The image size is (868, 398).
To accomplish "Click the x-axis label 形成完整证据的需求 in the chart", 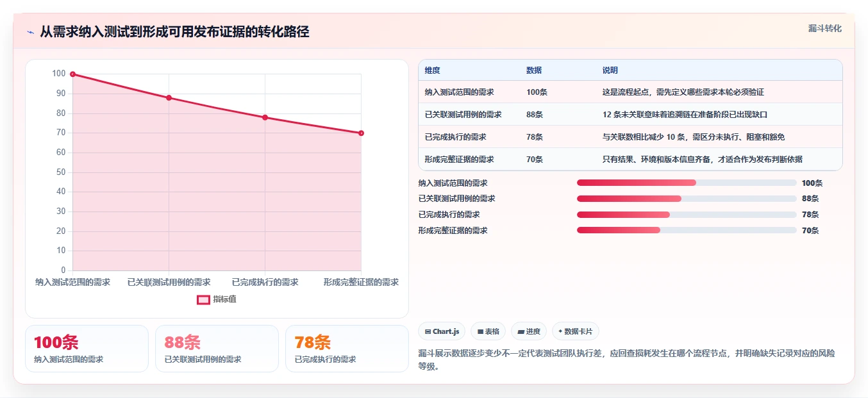I will click(361, 282).
